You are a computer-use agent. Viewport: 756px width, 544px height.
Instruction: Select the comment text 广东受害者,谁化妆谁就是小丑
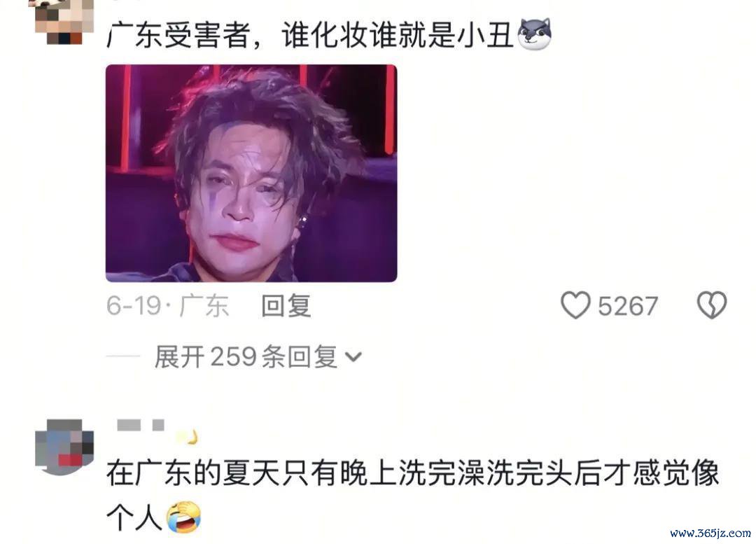tap(310, 35)
